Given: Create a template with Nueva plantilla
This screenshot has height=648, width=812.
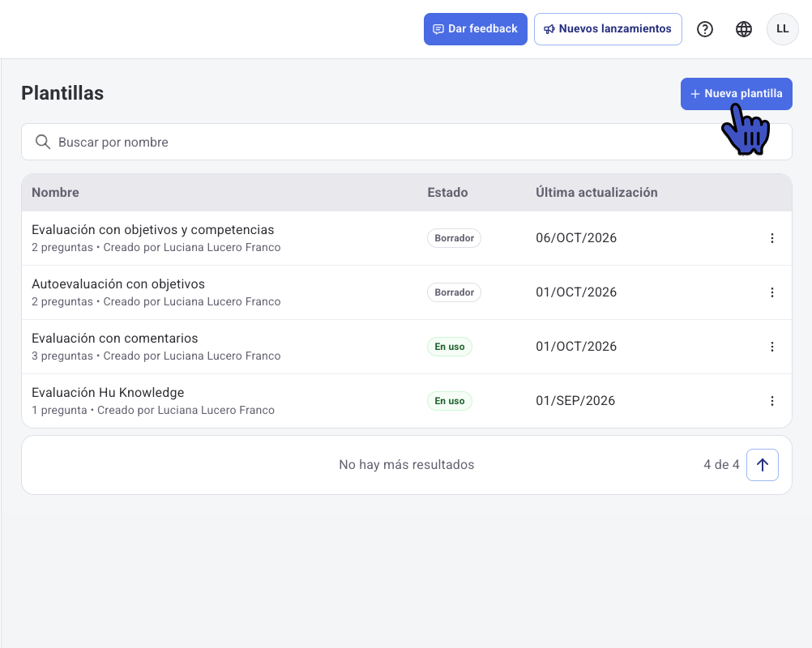Looking at the screenshot, I should 737,94.
